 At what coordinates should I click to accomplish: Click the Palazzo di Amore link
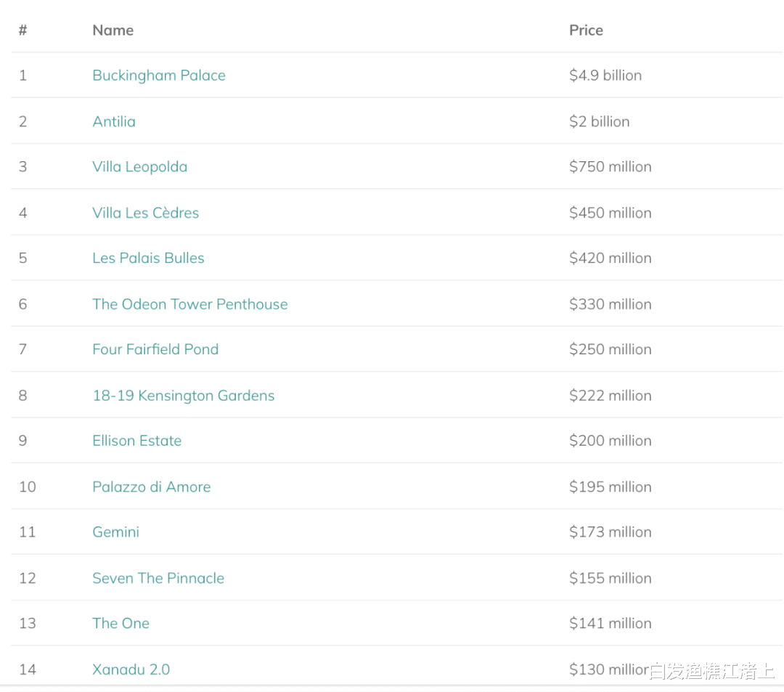(x=152, y=487)
